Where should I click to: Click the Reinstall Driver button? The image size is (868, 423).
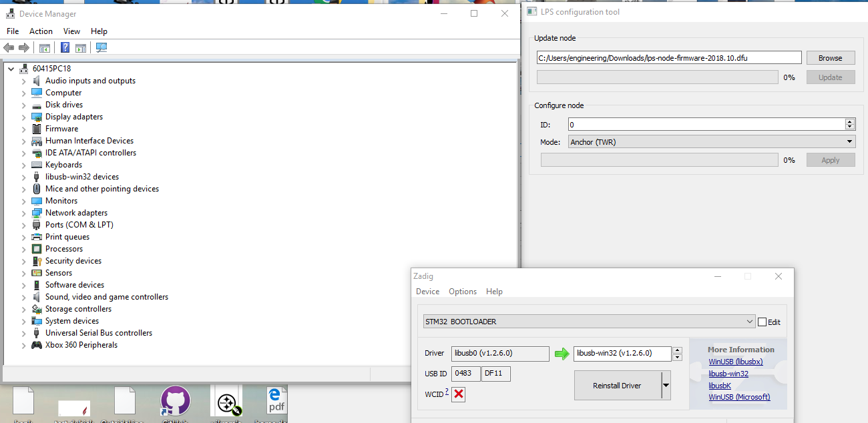click(x=617, y=386)
